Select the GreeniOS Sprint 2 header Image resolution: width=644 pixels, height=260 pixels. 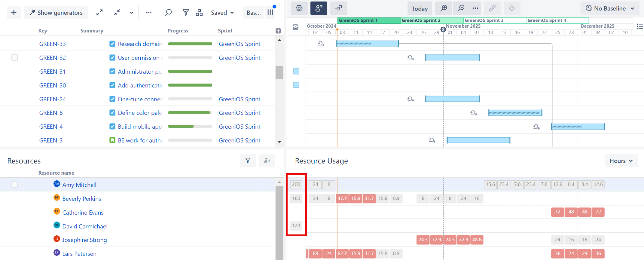point(432,20)
